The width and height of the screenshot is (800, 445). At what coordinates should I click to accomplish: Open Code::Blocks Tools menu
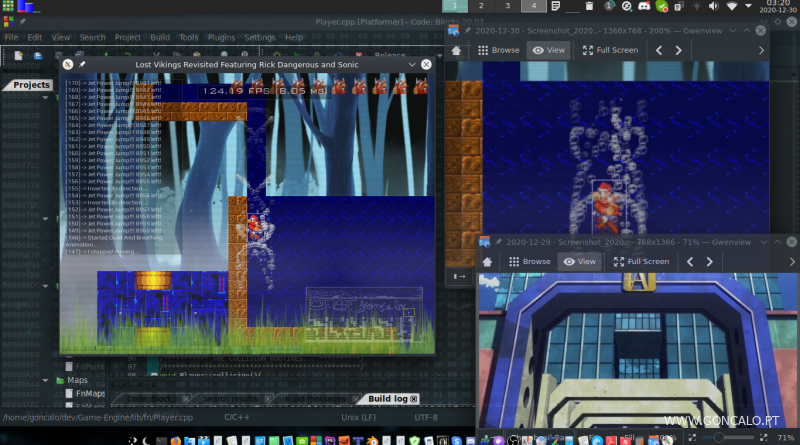pyautogui.click(x=188, y=37)
